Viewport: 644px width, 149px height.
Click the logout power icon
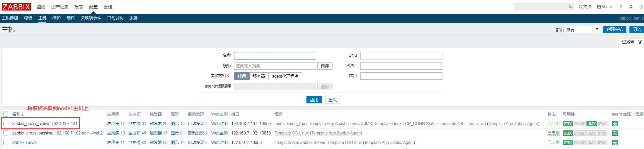[x=641, y=7]
